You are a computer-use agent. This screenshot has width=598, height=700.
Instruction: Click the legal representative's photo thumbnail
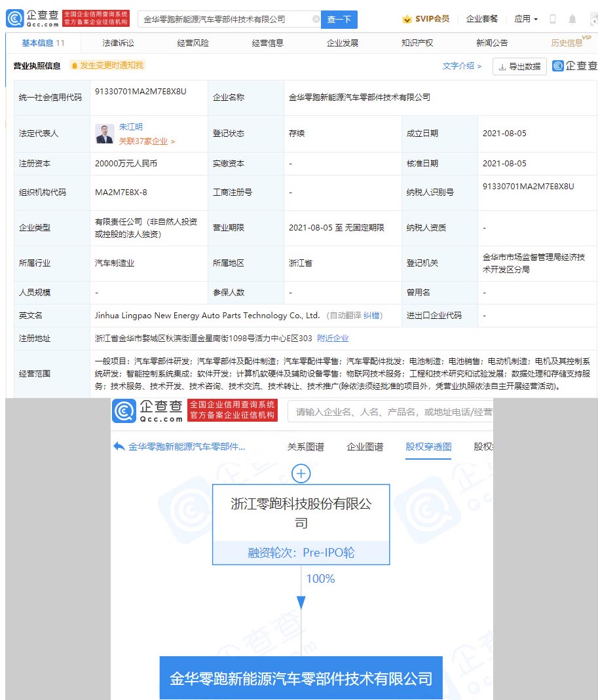pos(105,134)
